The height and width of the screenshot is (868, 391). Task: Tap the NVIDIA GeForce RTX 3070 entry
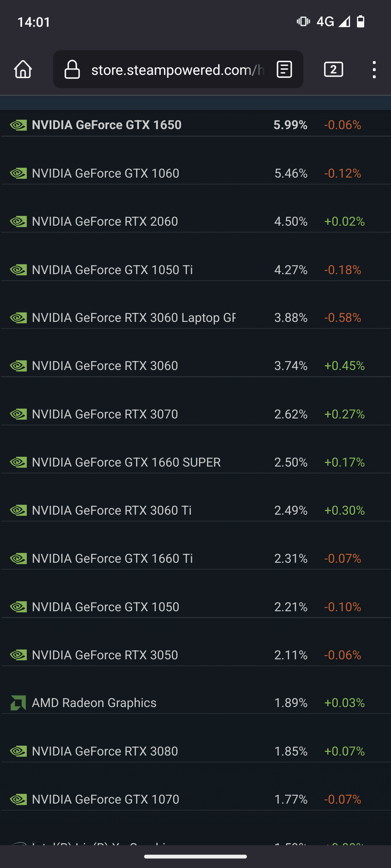pos(105,414)
